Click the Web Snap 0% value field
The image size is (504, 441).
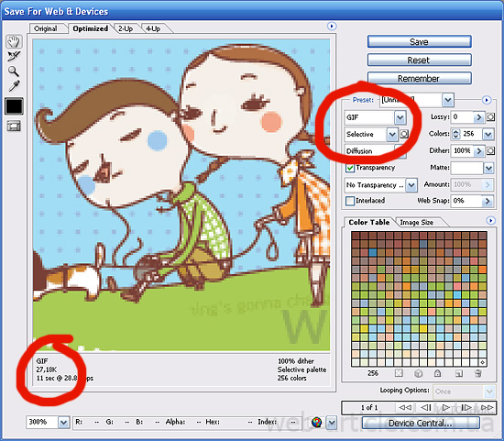point(466,201)
